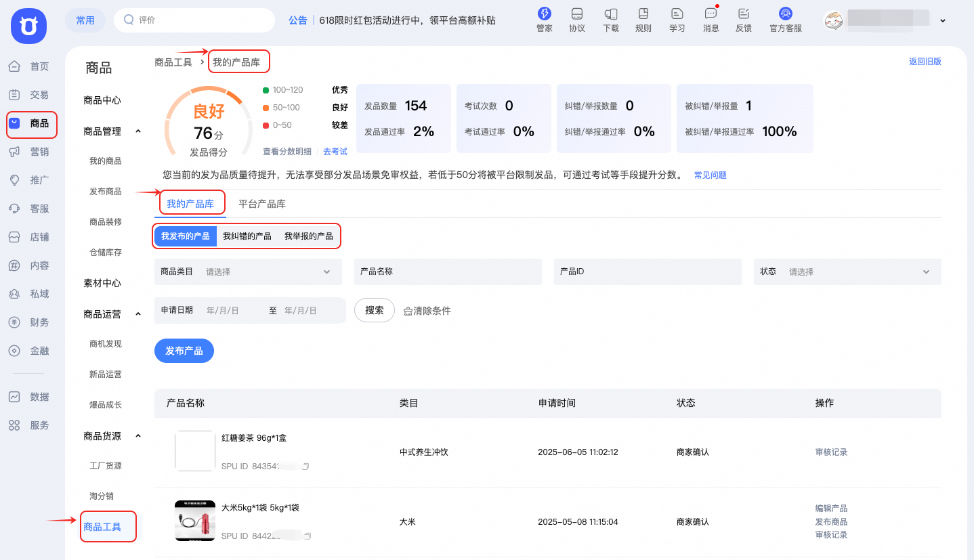Viewport: 974px width, 560px height.
Task: Open 数据 in left sidebar
Action: (x=29, y=397)
